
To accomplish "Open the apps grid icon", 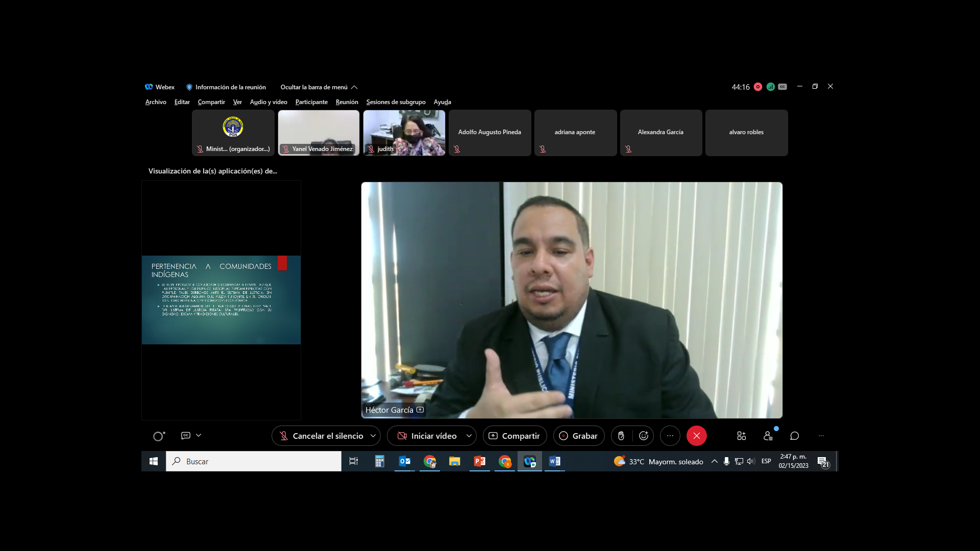I will tap(742, 436).
